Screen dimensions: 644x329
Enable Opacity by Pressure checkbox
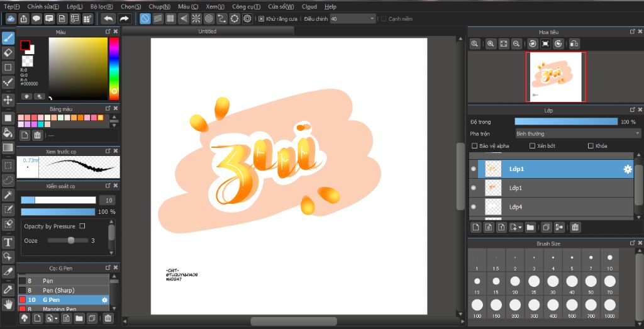pos(82,226)
